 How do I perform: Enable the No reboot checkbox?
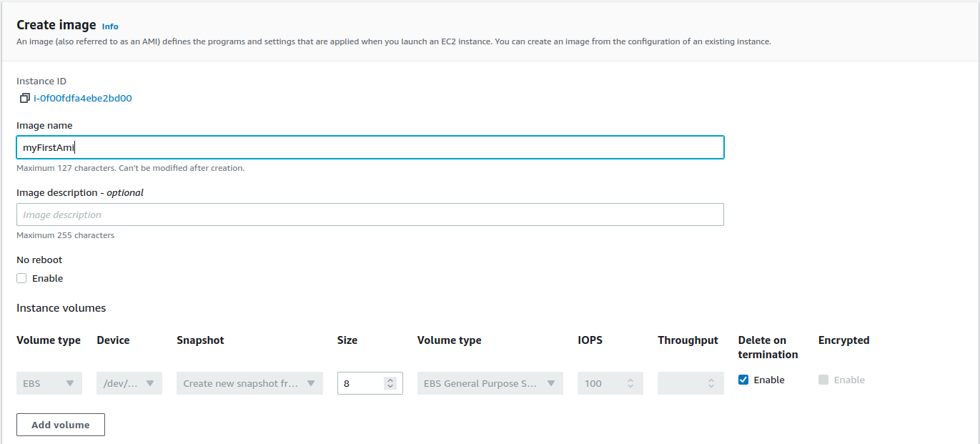[x=22, y=279]
